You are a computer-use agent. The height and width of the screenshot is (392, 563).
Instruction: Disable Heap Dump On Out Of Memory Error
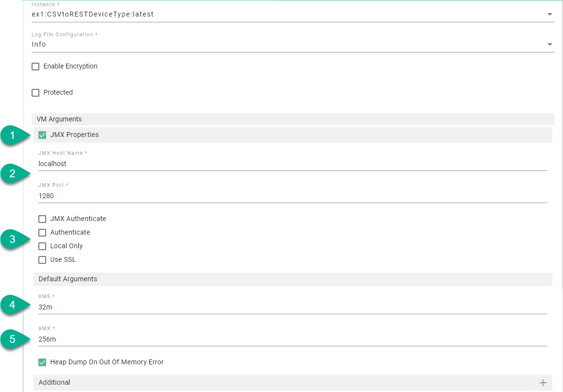pos(42,362)
